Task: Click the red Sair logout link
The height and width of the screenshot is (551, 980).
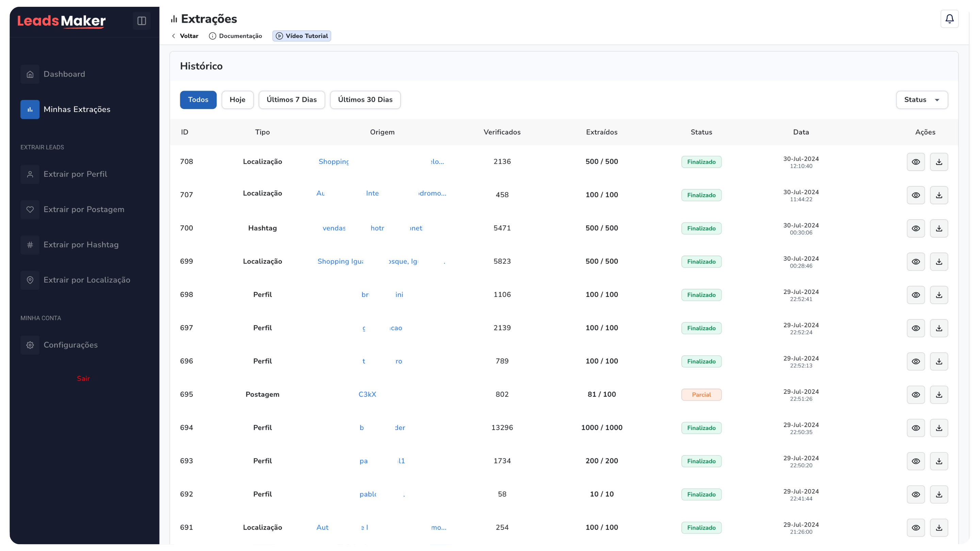Action: pyautogui.click(x=83, y=378)
